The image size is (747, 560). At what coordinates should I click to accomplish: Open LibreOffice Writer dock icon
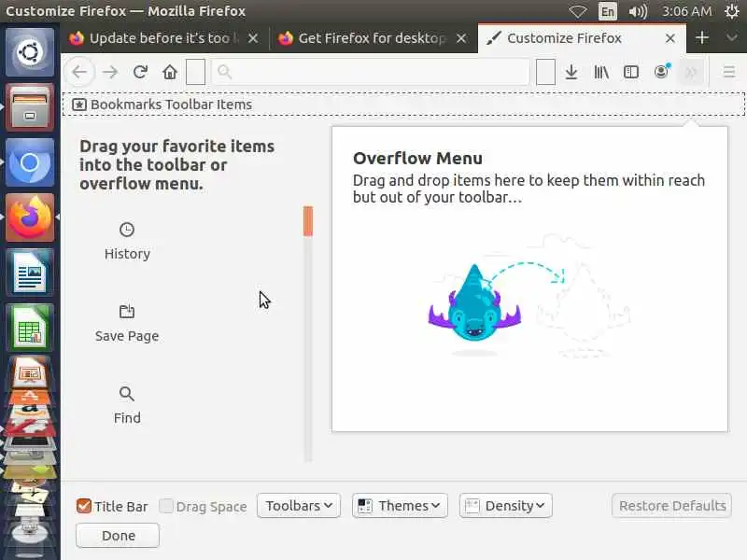(x=30, y=273)
